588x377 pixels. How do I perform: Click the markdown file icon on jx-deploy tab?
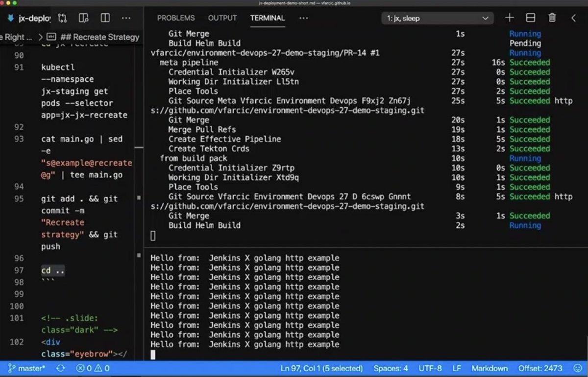pos(11,18)
